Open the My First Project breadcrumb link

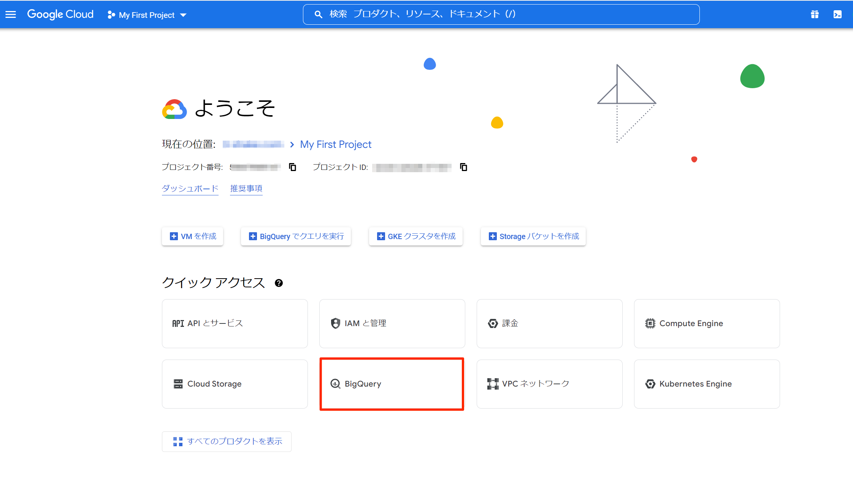coord(336,144)
